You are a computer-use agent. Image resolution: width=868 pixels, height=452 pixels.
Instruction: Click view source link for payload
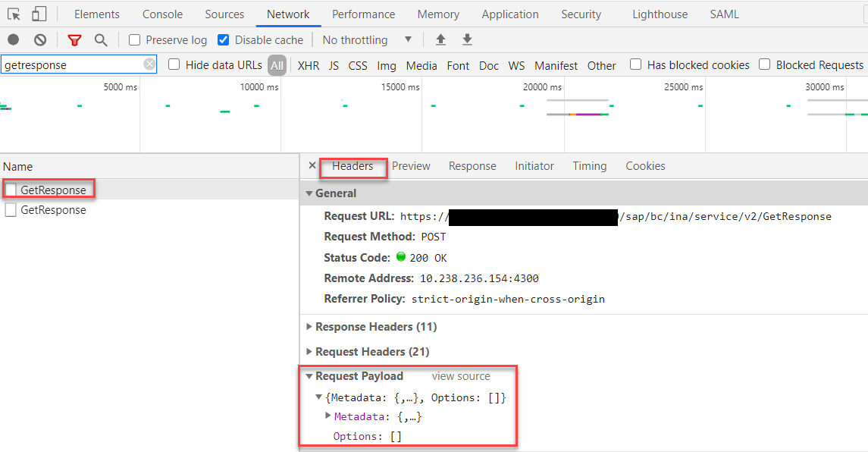[461, 376]
